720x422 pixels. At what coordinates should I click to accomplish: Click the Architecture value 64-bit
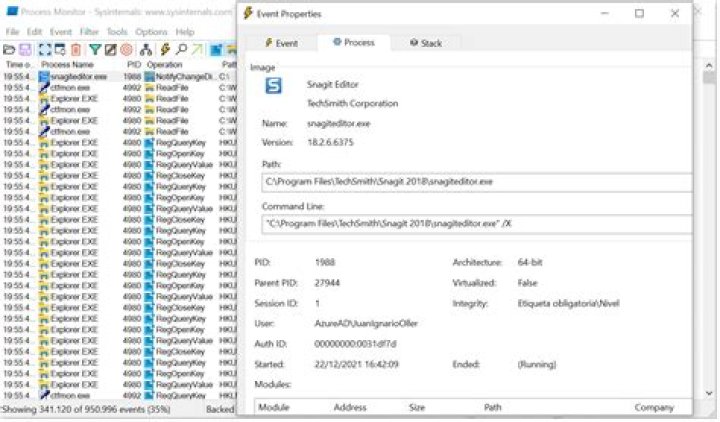pyautogui.click(x=529, y=263)
